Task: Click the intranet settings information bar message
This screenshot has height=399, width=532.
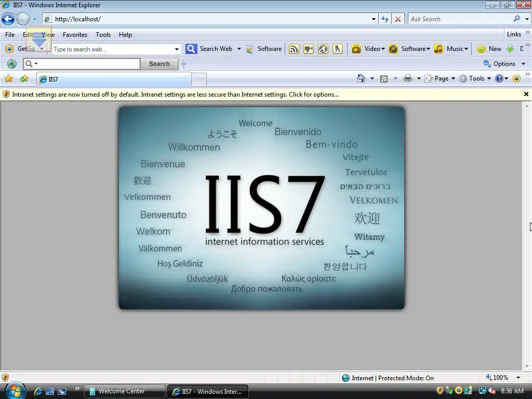Action: [x=176, y=95]
